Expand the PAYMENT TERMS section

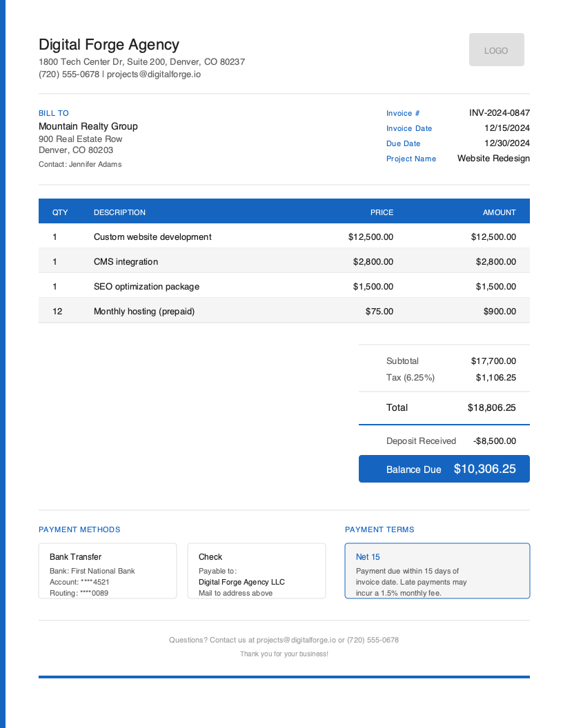tap(379, 529)
